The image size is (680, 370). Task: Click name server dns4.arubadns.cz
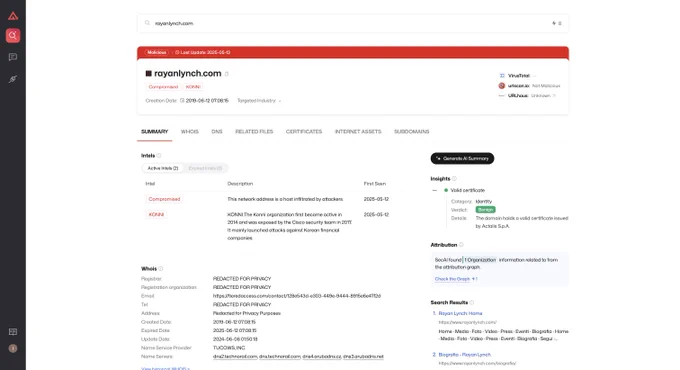(x=322, y=357)
